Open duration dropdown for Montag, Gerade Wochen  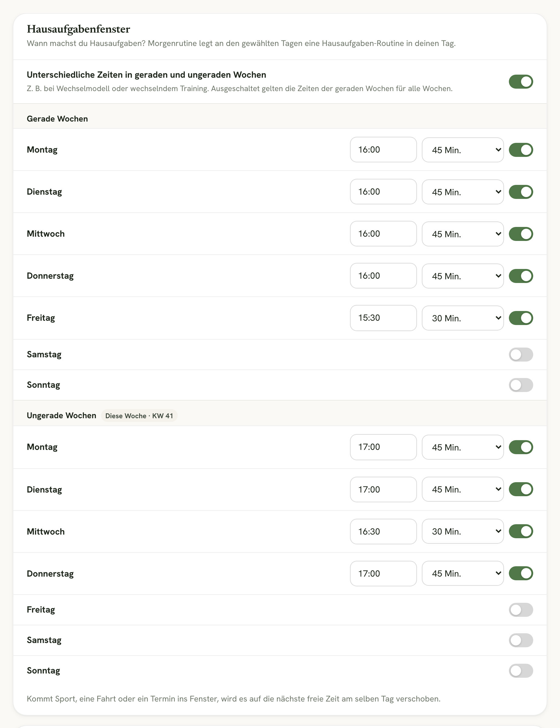coord(463,150)
